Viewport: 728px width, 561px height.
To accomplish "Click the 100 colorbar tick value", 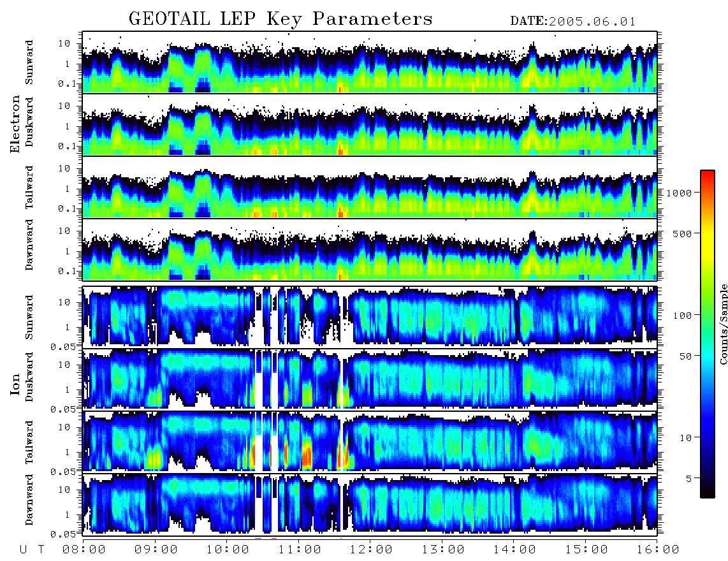I will (x=682, y=316).
